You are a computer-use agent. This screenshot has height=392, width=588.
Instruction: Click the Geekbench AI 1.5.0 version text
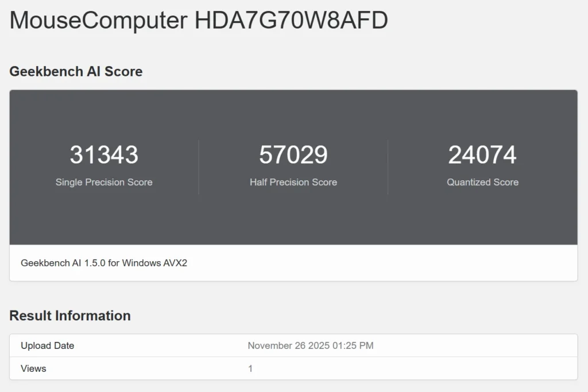click(x=104, y=263)
